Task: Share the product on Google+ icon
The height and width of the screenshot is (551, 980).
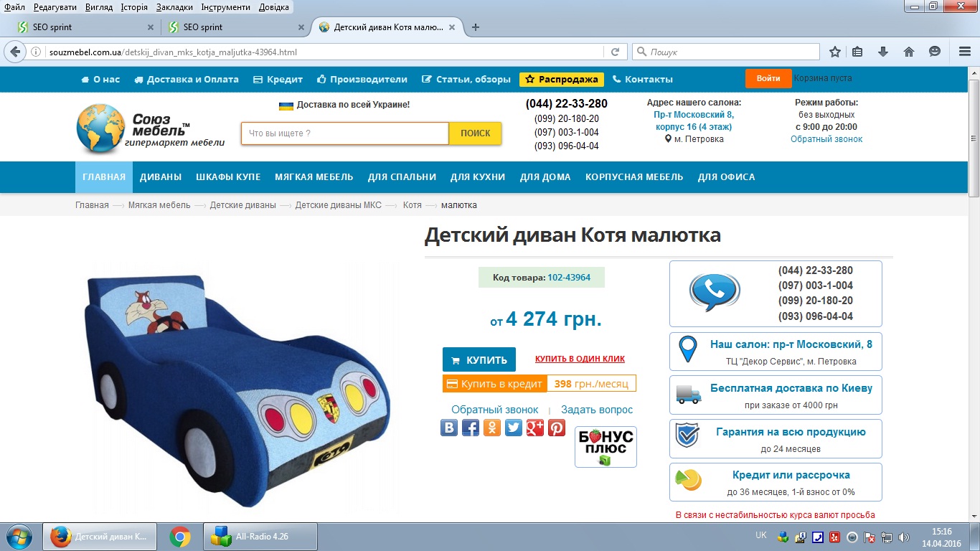Action: pos(535,428)
